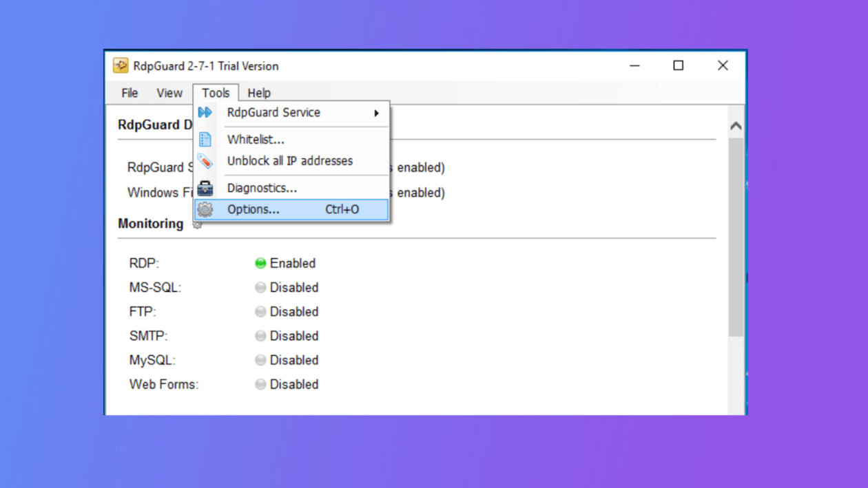The width and height of the screenshot is (868, 488).
Task: Click the MySQL: label
Action: point(152,360)
